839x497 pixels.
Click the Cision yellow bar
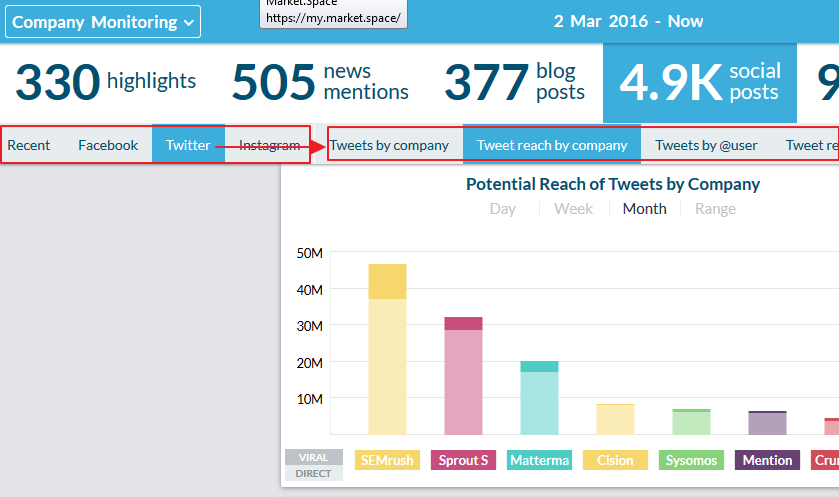point(615,419)
